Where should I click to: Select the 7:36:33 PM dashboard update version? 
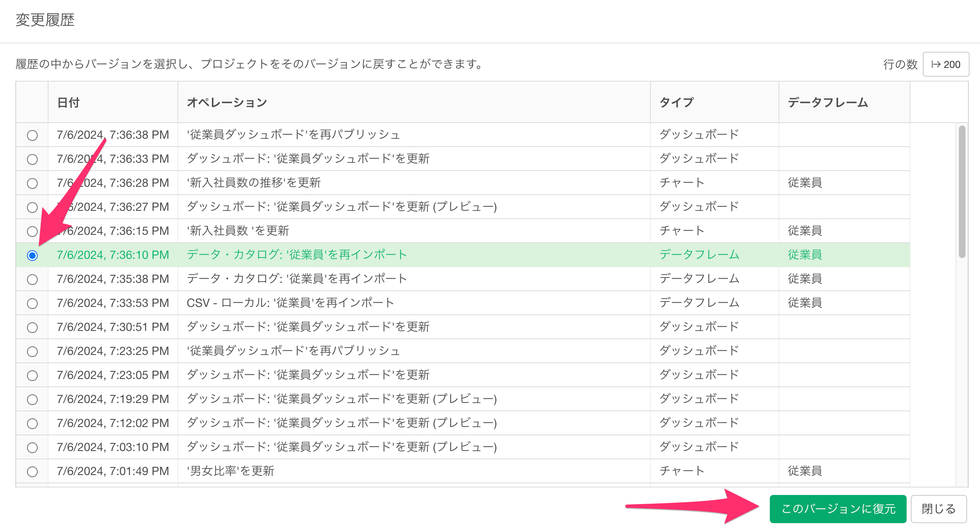point(32,159)
